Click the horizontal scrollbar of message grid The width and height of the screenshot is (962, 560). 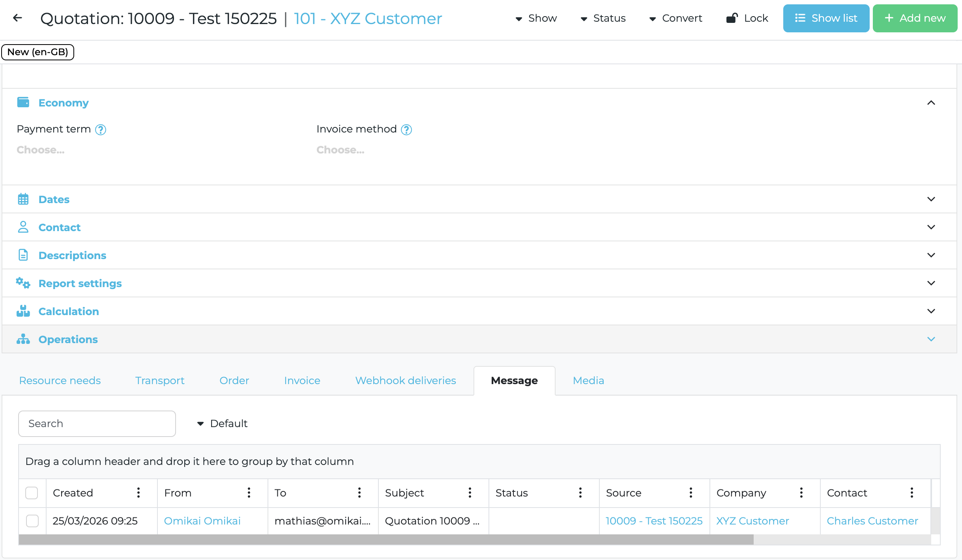386,539
